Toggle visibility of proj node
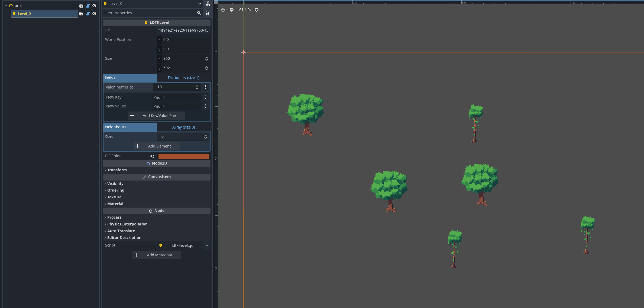The height and width of the screenshot is (308, 644). tap(94, 6)
